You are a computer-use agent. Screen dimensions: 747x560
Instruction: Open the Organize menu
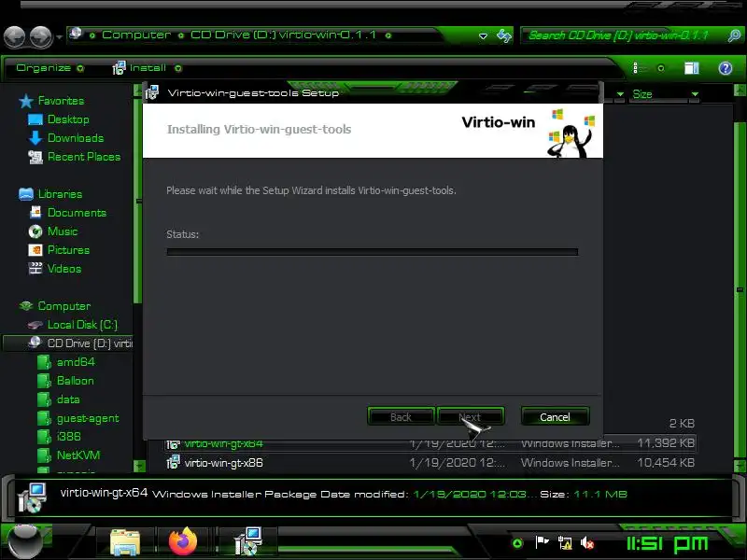pos(49,68)
